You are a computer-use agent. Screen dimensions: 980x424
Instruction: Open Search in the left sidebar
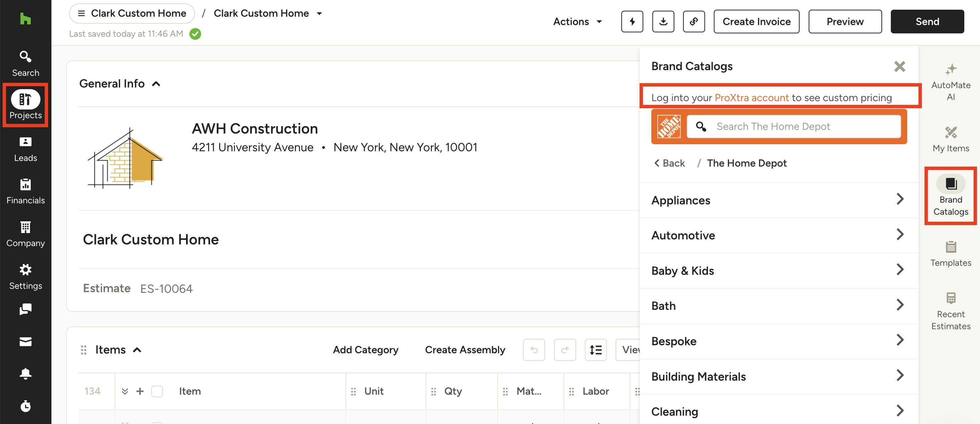point(25,64)
